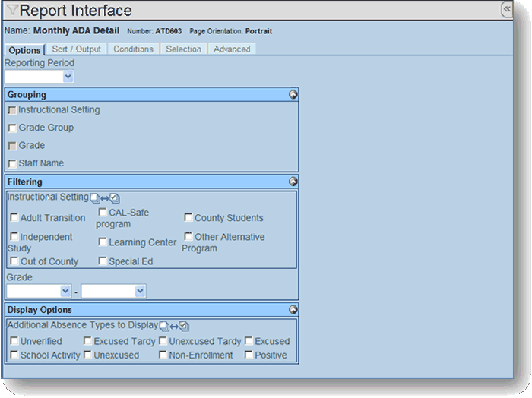532x398 pixels.
Task: Enable School Activity absence type display
Action: pyautogui.click(x=14, y=355)
